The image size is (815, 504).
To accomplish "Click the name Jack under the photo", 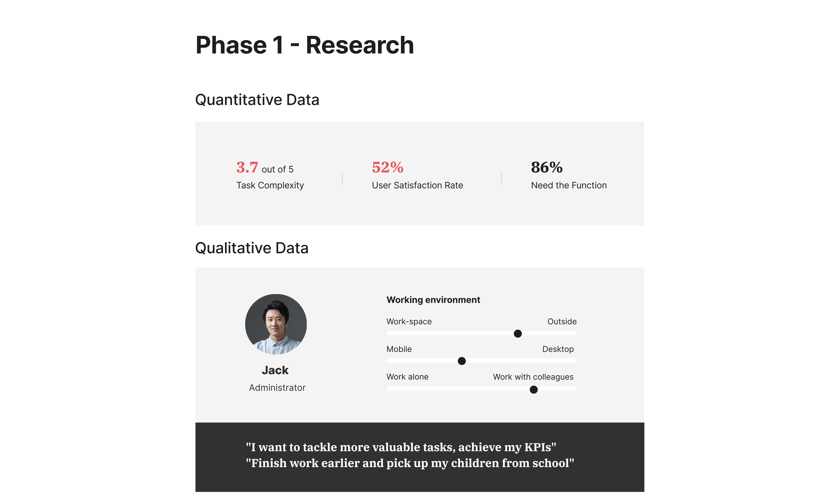I will tap(275, 370).
